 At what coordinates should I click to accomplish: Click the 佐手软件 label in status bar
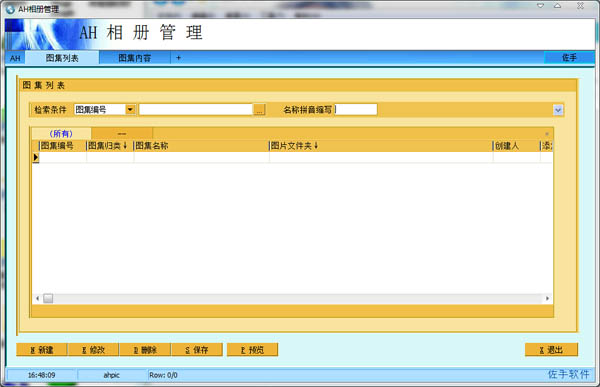568,374
